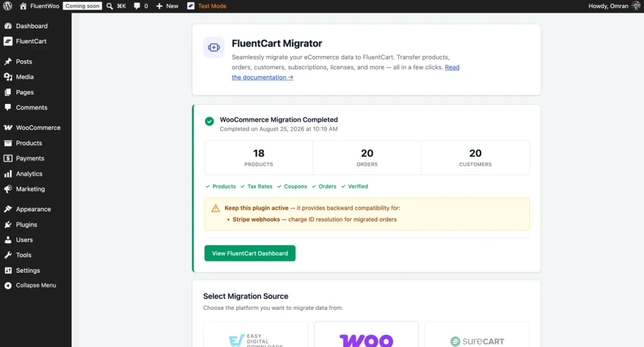Click the Tools wrench icon

[8, 255]
